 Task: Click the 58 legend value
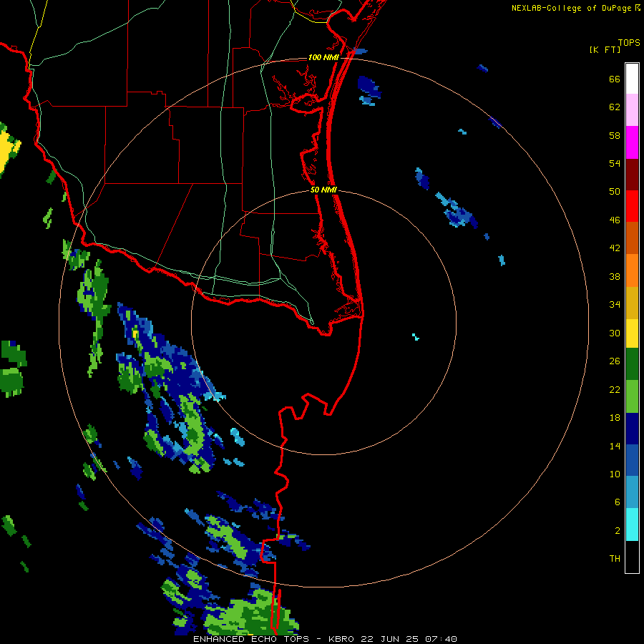pyautogui.click(x=615, y=135)
